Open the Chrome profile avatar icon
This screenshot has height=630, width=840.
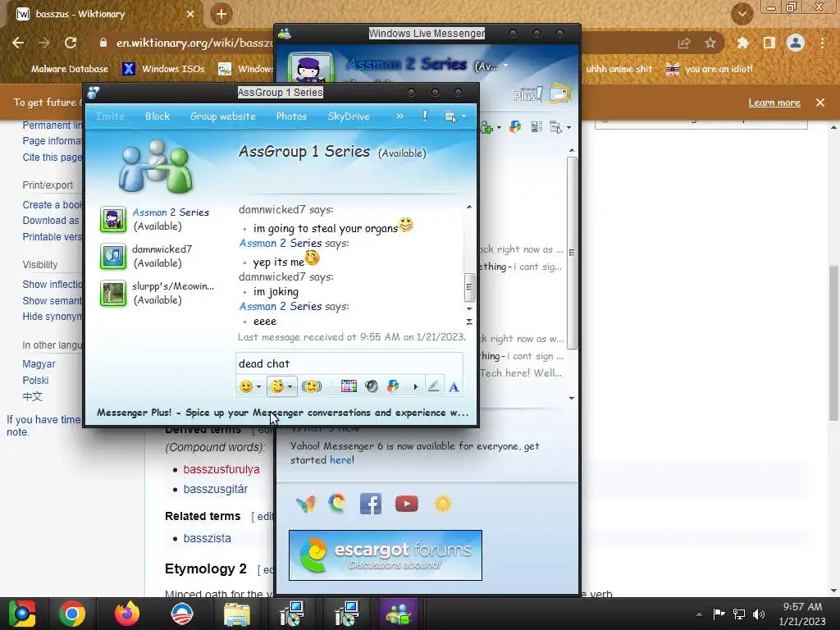[x=796, y=43]
